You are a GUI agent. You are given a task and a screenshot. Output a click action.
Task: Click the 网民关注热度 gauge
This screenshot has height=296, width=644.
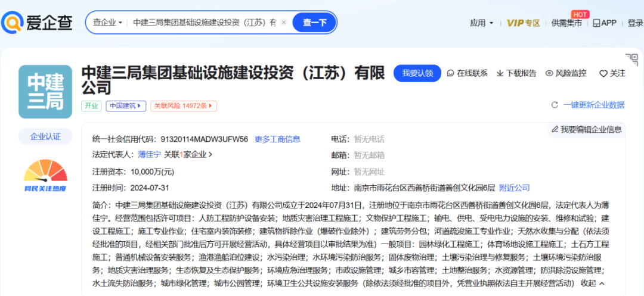coord(45,176)
